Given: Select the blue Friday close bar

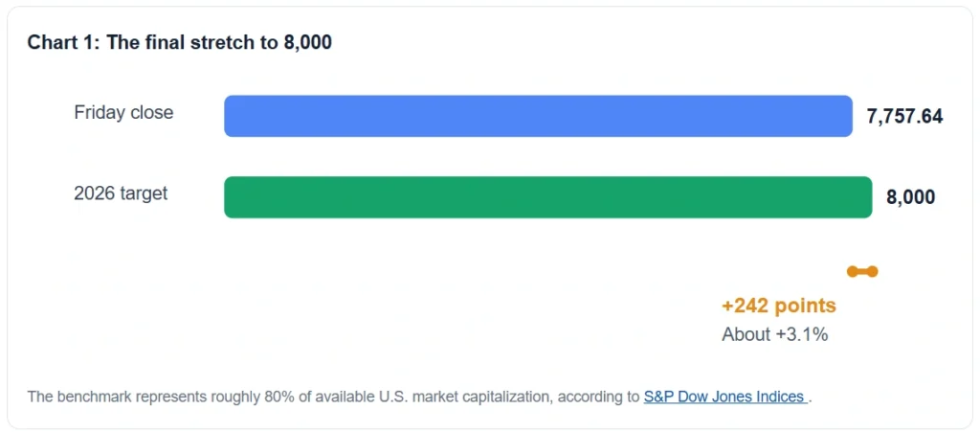Looking at the screenshot, I should click(x=538, y=116).
